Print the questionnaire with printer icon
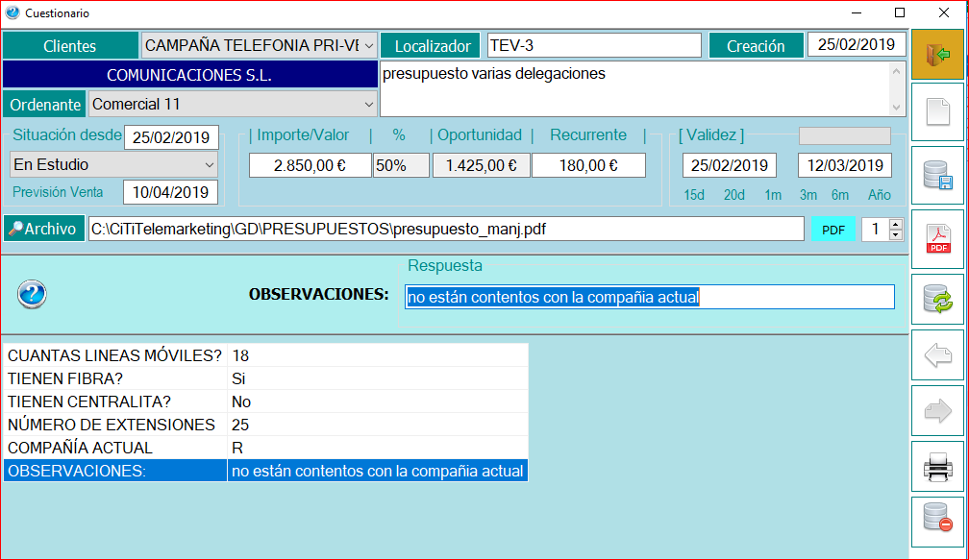Viewport: 969px width, 560px height. 937,466
